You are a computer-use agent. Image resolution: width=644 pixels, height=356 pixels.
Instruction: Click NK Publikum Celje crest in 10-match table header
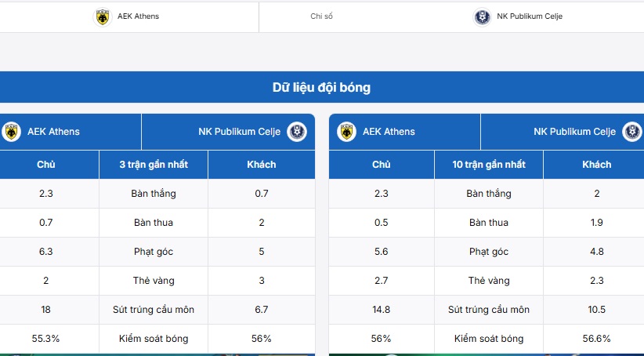tap(631, 132)
